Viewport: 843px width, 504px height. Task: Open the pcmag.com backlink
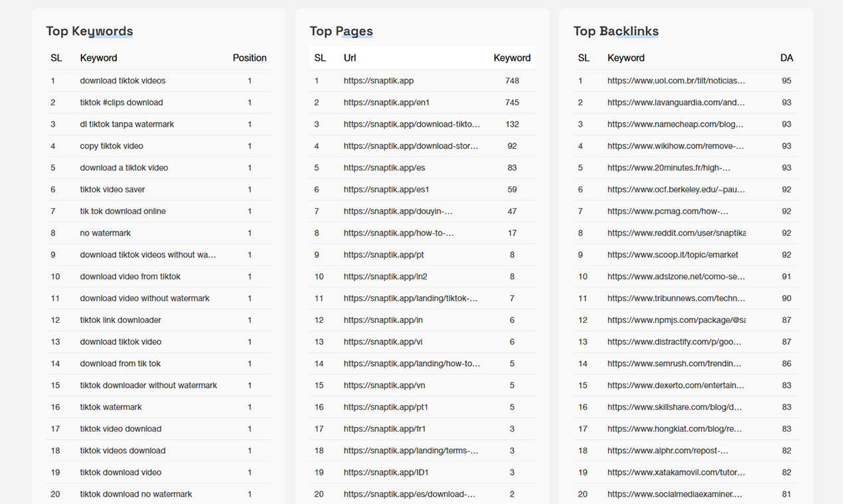click(668, 212)
